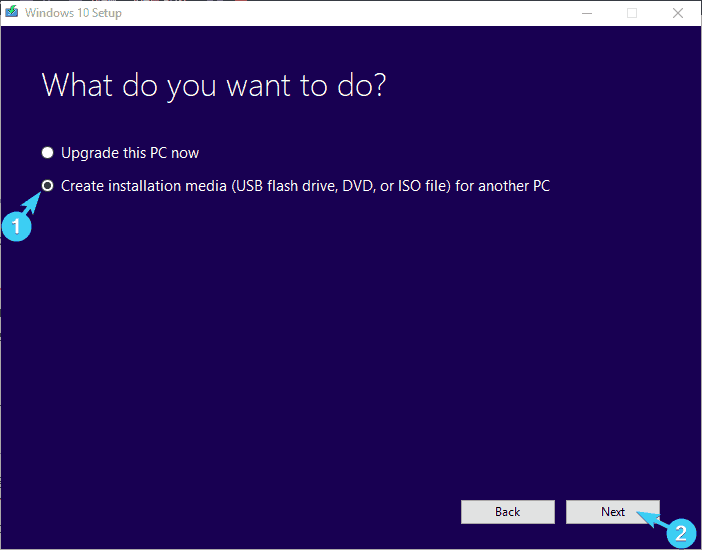
Task: Click the 'Create installation media (USB flash drive, DVD, or ISO file)' text
Action: (256, 186)
